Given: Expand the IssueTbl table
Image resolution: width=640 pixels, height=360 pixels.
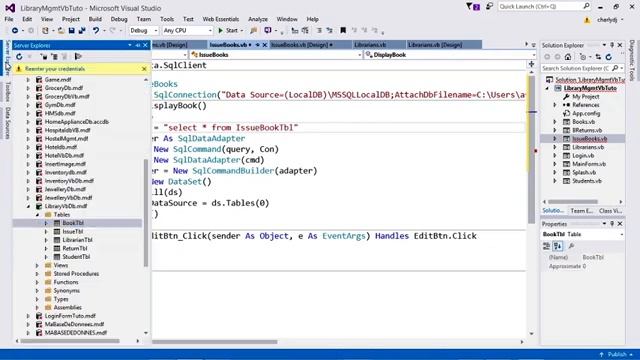Looking at the screenshot, I should 46,231.
